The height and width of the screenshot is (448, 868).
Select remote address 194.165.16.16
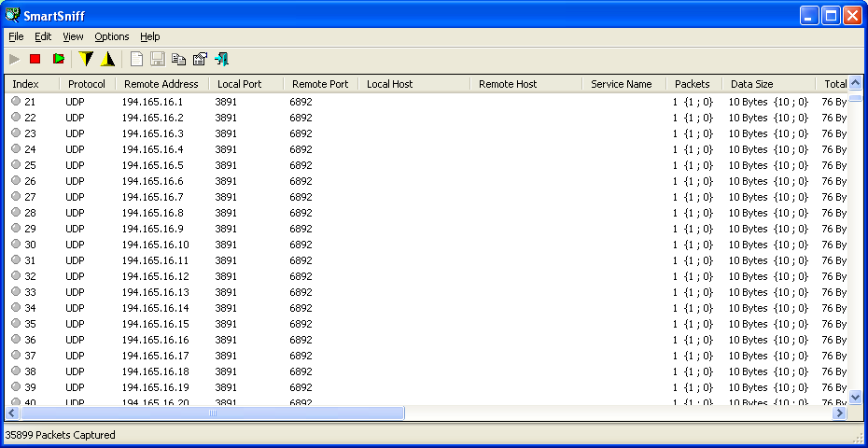coord(156,340)
